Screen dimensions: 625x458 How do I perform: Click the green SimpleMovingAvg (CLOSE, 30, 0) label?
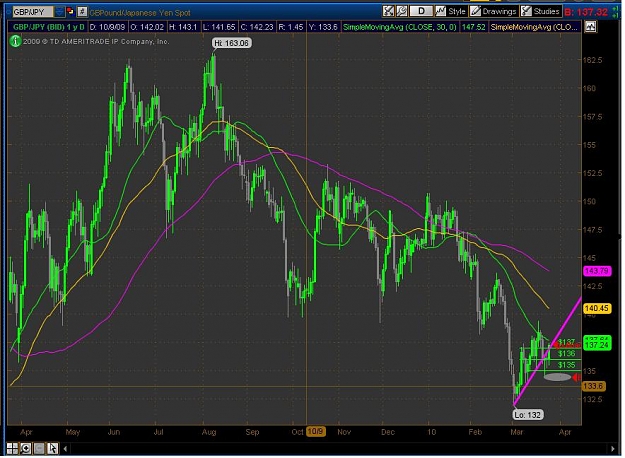[x=399, y=27]
